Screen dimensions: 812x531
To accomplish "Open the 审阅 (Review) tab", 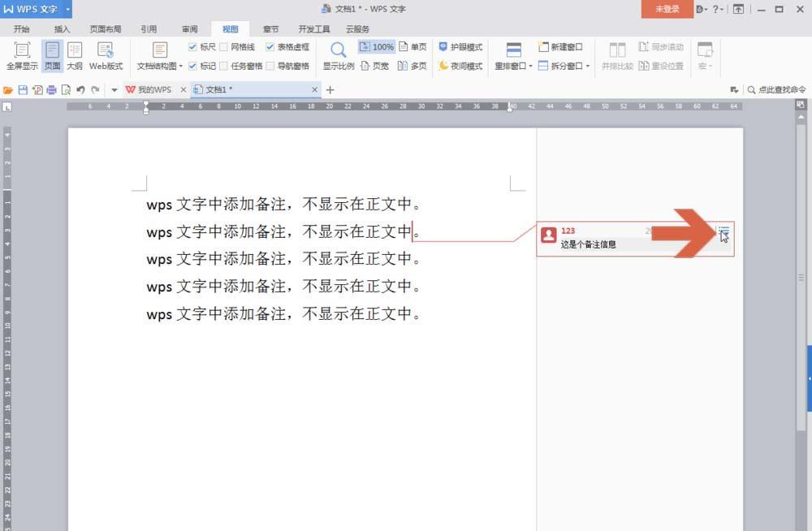I will [188, 28].
